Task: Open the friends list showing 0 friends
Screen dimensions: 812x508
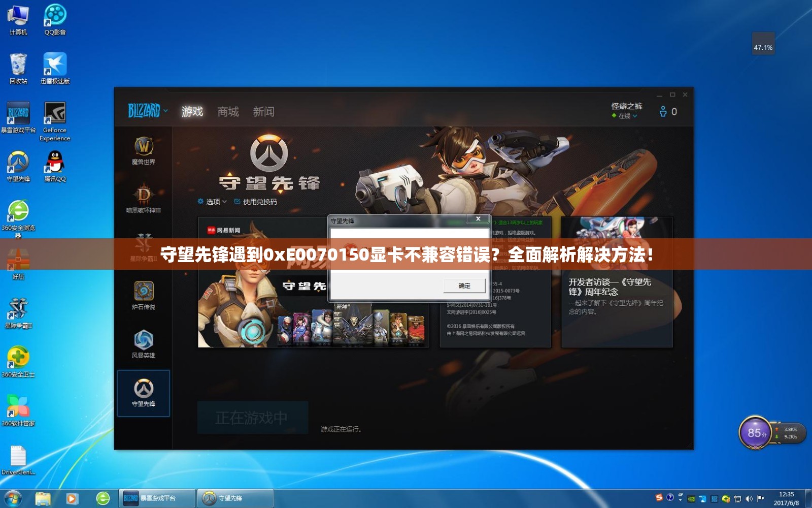Action: pyautogui.click(x=666, y=111)
